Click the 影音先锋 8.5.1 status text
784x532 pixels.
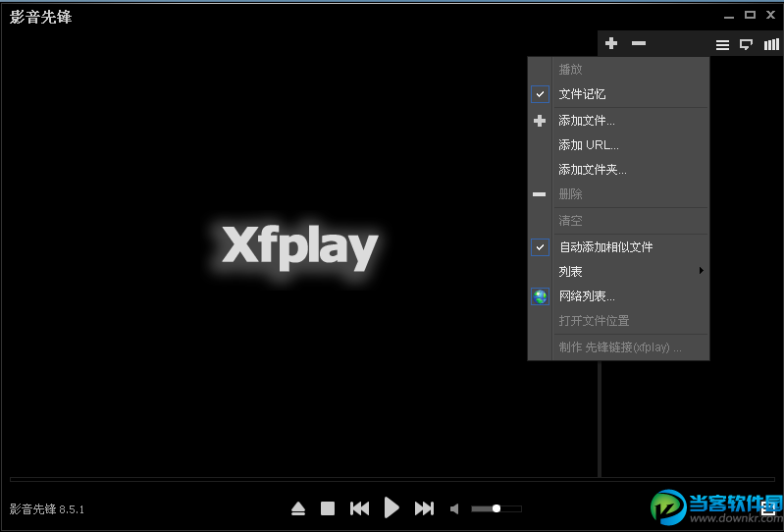pyautogui.click(x=47, y=509)
